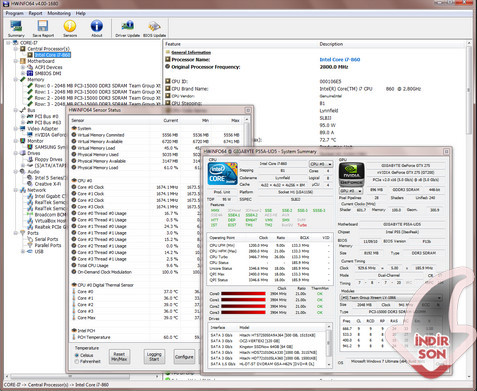Click the On-Demand Clock Modulation row
The width and height of the screenshot is (477, 391).
click(135, 272)
